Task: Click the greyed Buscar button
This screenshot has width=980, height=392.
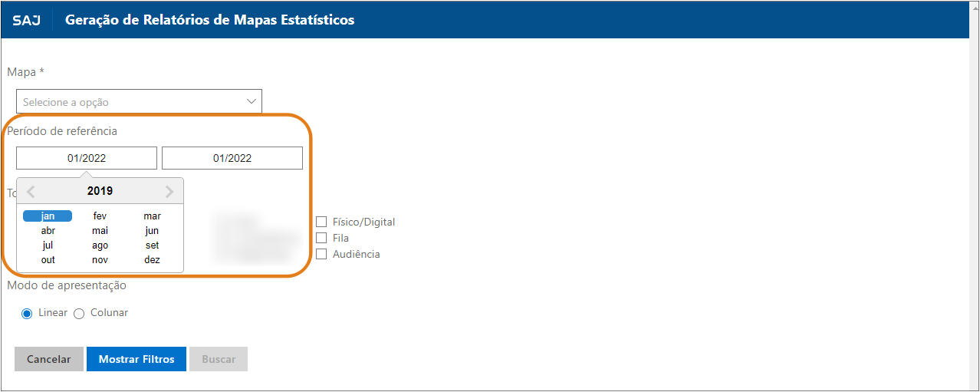Action: (219, 359)
